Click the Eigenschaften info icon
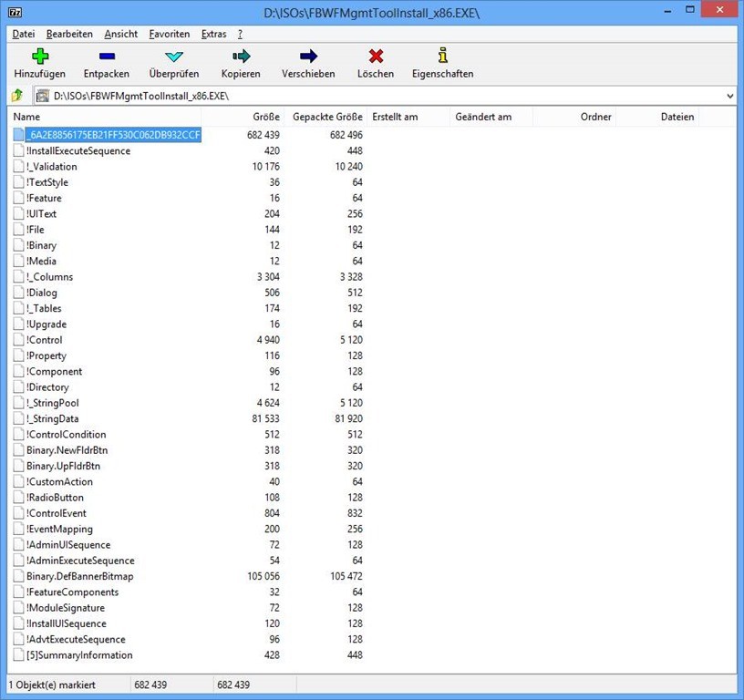Image resolution: width=744 pixels, height=700 pixels. click(443, 56)
